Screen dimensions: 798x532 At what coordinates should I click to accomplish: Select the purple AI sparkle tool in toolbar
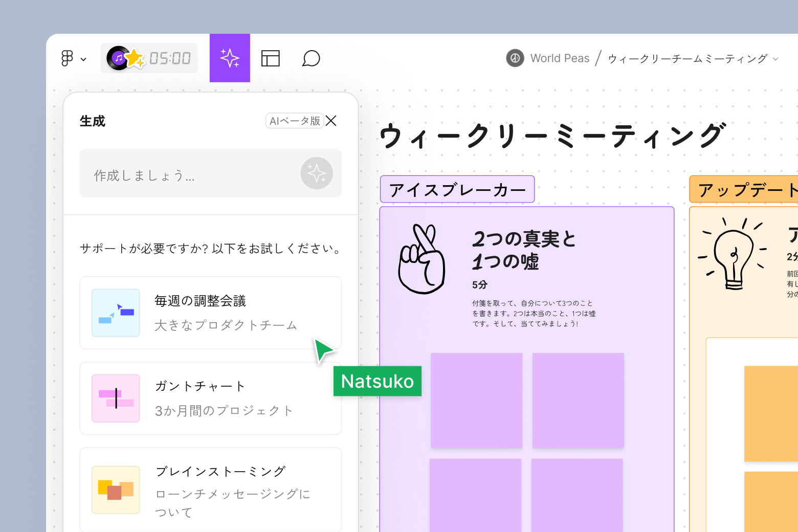click(230, 58)
